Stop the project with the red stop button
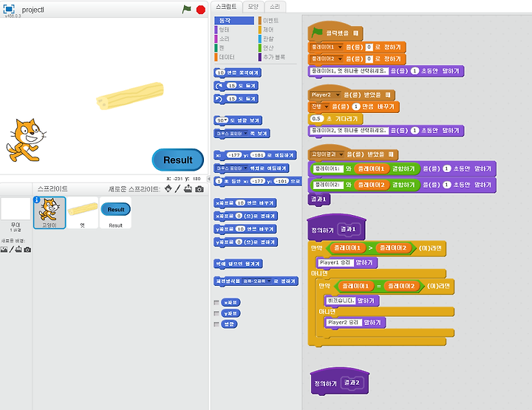Screen dimensions: 532x410 coord(201,10)
